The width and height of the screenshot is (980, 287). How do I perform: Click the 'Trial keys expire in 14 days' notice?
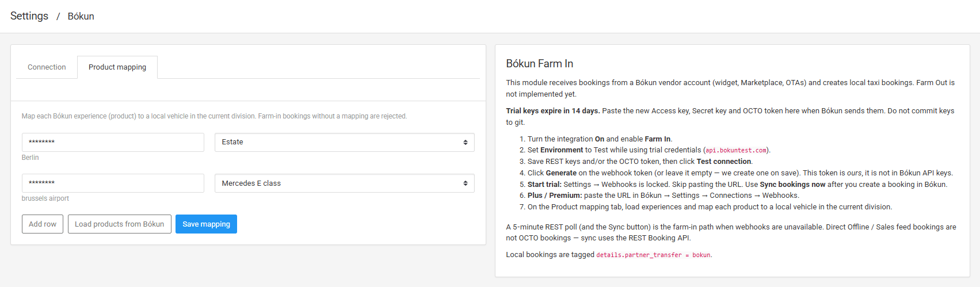(552, 111)
